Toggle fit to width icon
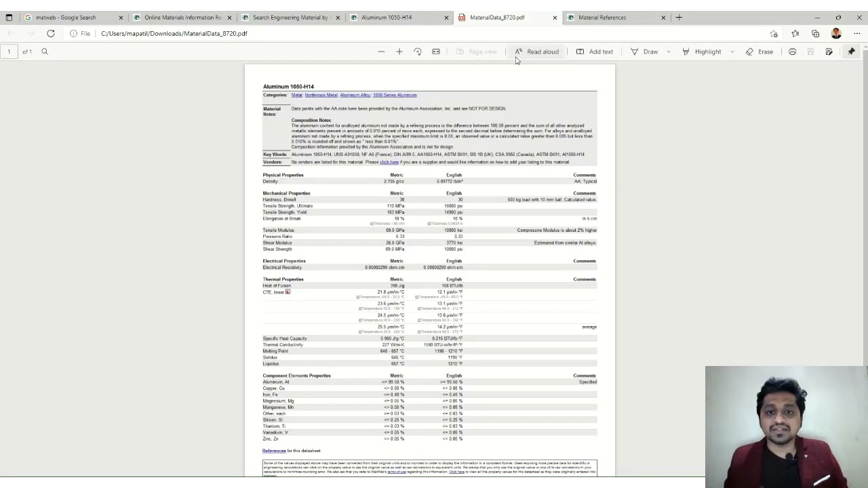The width and height of the screenshot is (868, 488). pyautogui.click(x=436, y=52)
